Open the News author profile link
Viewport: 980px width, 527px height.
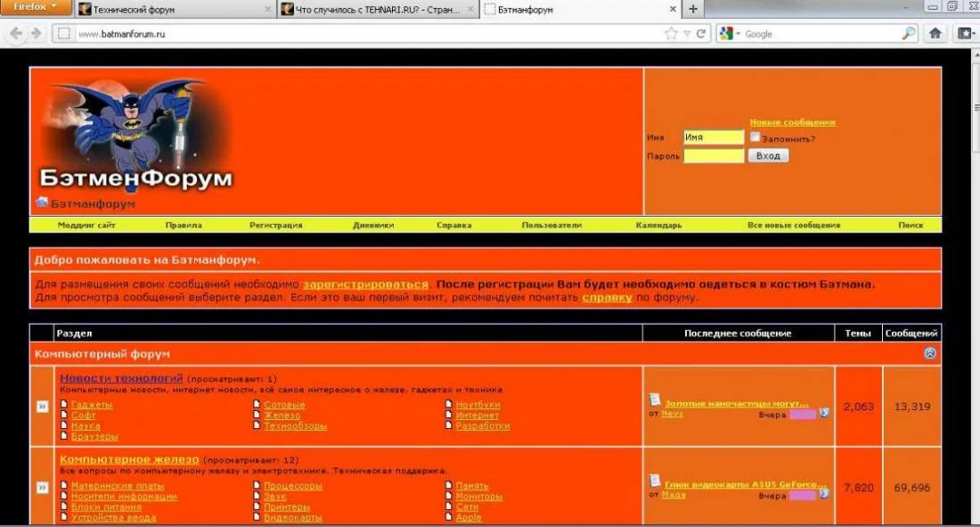coord(672,414)
